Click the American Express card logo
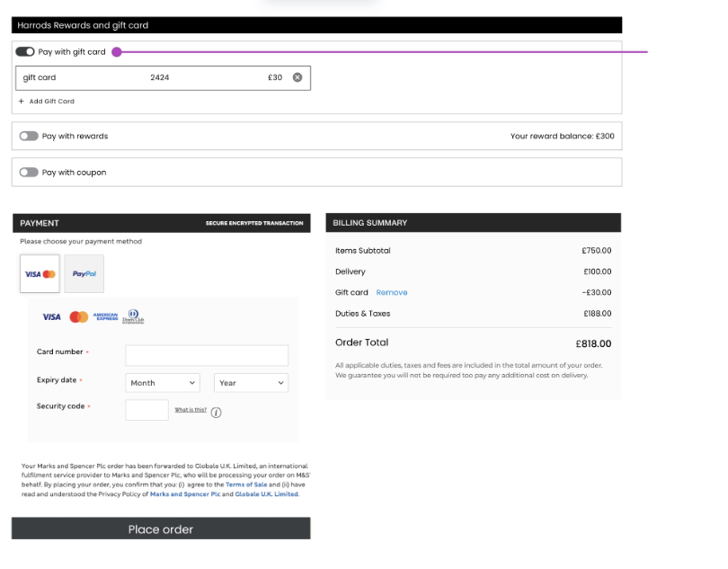This screenshot has width=728, height=569. tap(105, 317)
